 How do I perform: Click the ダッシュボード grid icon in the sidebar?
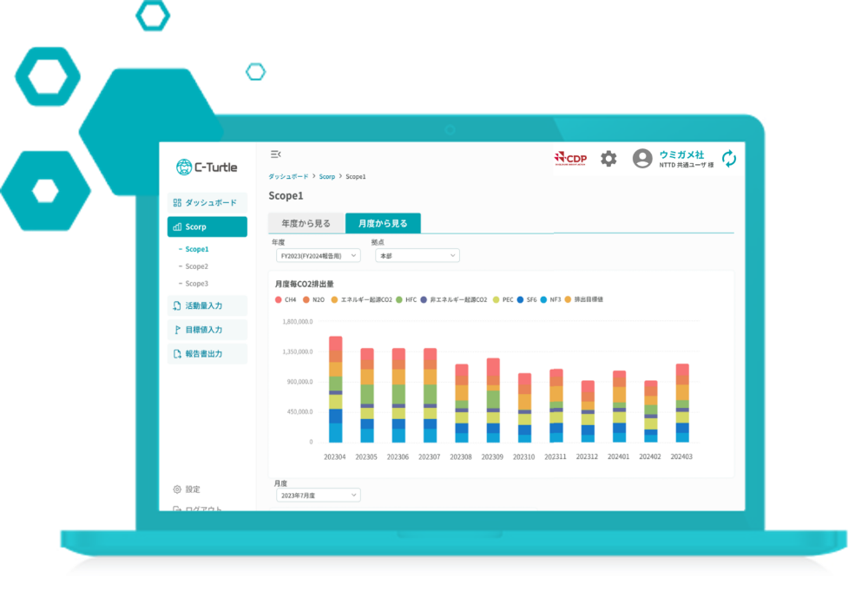tap(177, 203)
